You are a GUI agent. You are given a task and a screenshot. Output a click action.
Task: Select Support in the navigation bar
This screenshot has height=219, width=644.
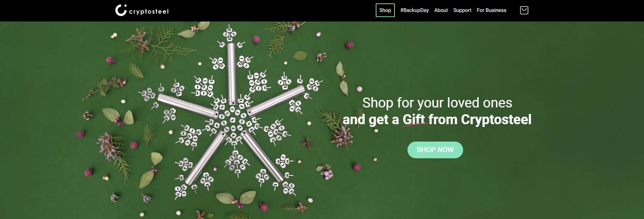[462, 10]
